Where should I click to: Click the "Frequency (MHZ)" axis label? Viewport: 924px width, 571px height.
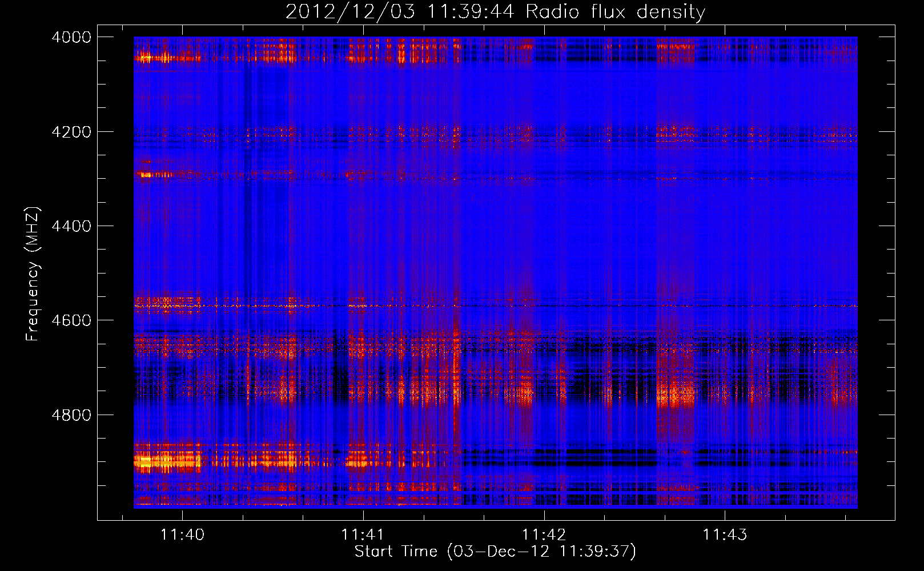click(33, 274)
